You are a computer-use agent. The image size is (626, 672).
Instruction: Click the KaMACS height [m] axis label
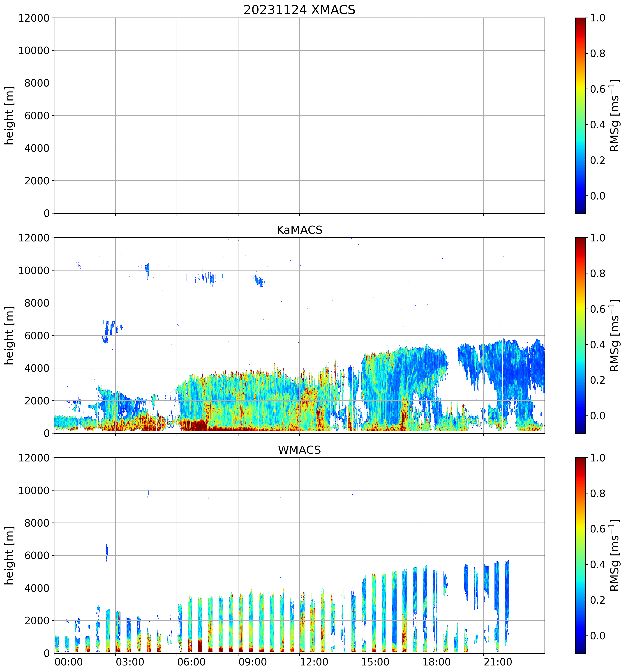tap(9, 335)
